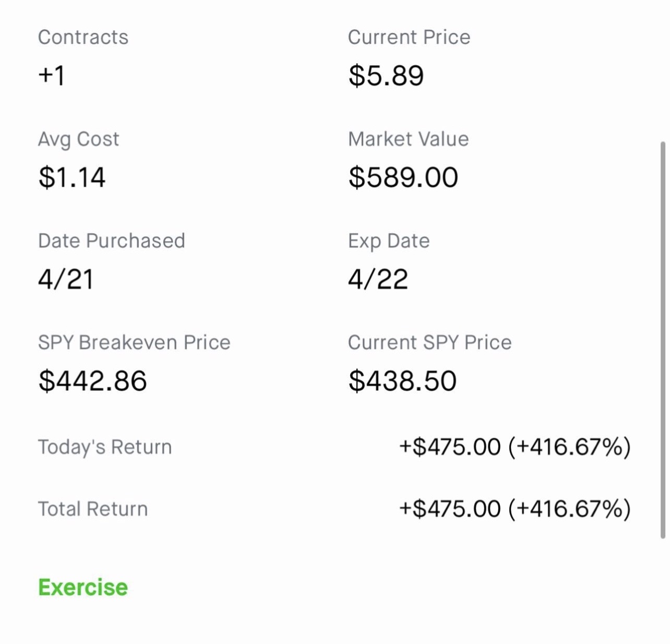Select the Date Purchased label

pyautogui.click(x=111, y=241)
